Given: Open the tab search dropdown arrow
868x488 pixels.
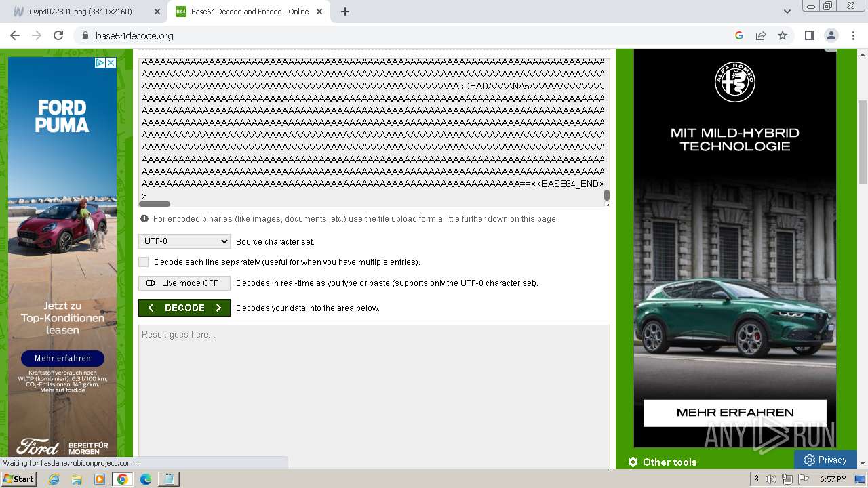Looking at the screenshot, I should tap(787, 12).
